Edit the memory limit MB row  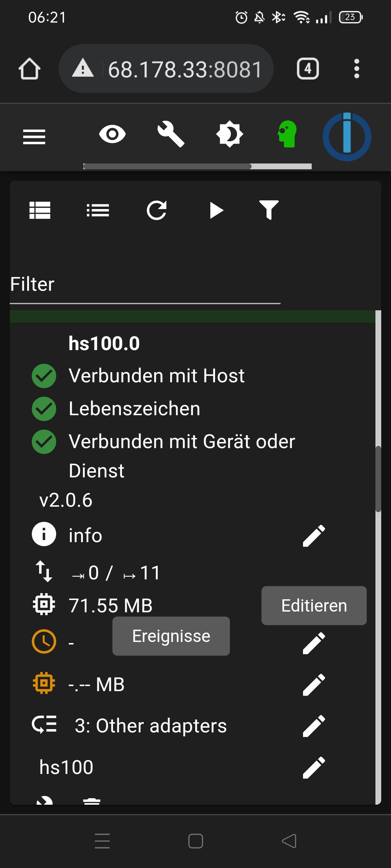[x=314, y=685]
